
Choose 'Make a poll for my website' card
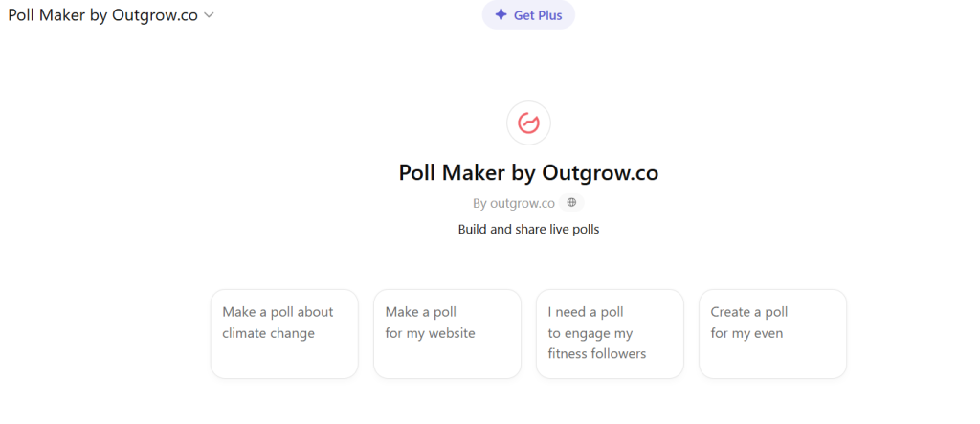tap(447, 334)
